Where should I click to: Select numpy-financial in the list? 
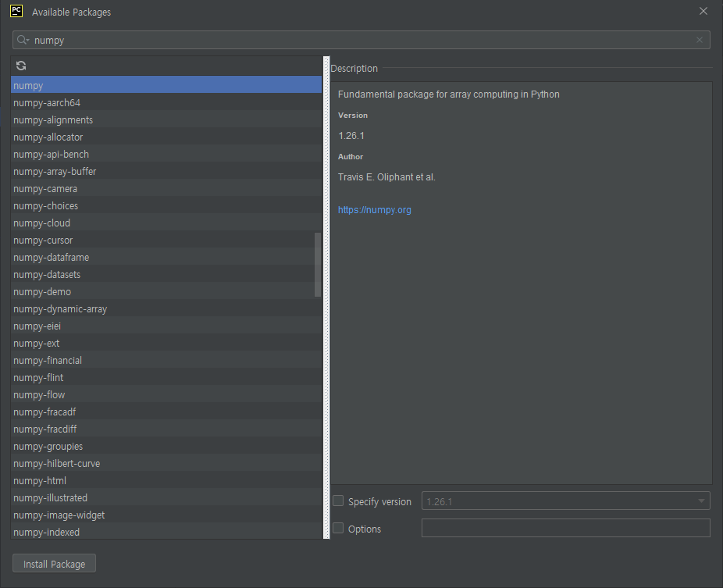point(166,360)
